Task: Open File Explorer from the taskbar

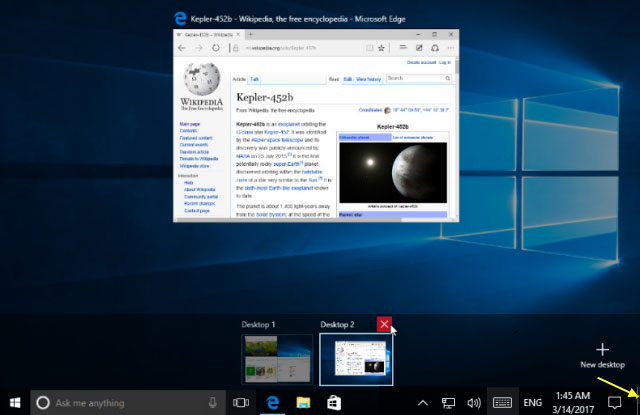Action: (x=303, y=403)
